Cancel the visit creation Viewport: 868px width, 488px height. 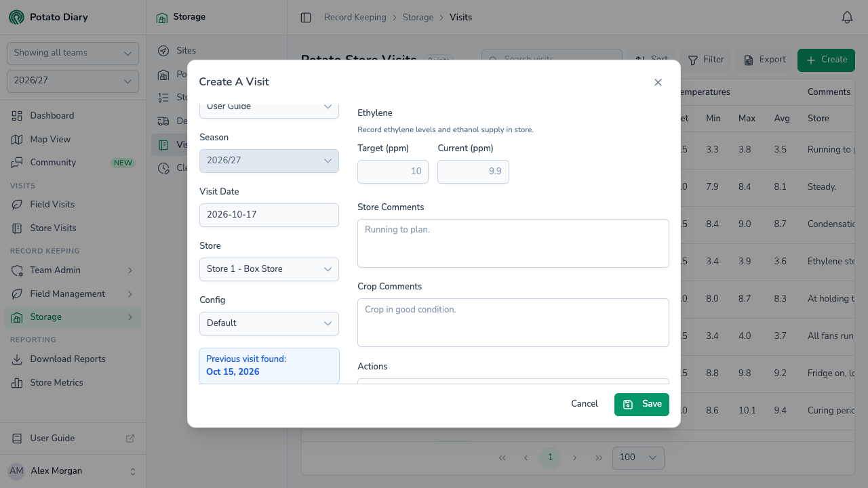coord(585,404)
